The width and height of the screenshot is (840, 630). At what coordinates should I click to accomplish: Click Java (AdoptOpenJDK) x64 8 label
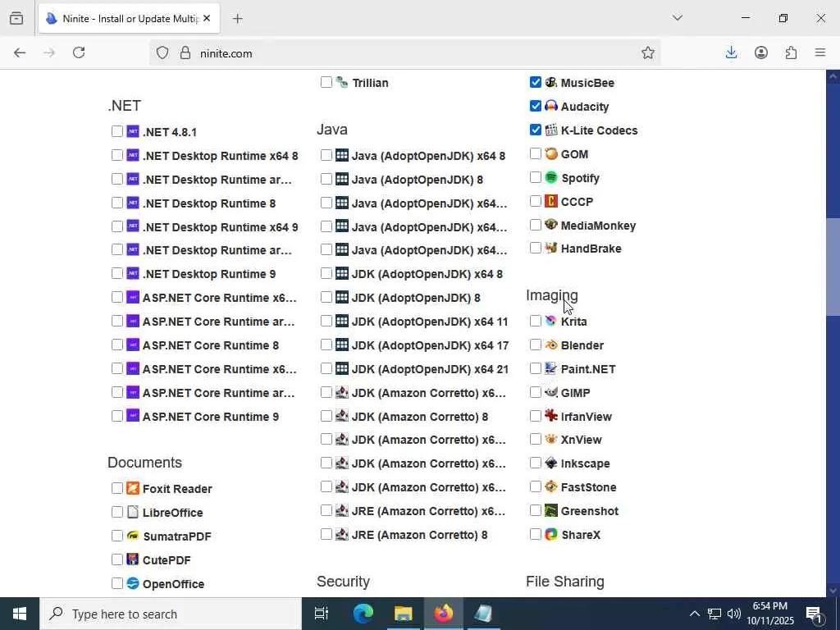point(428,156)
